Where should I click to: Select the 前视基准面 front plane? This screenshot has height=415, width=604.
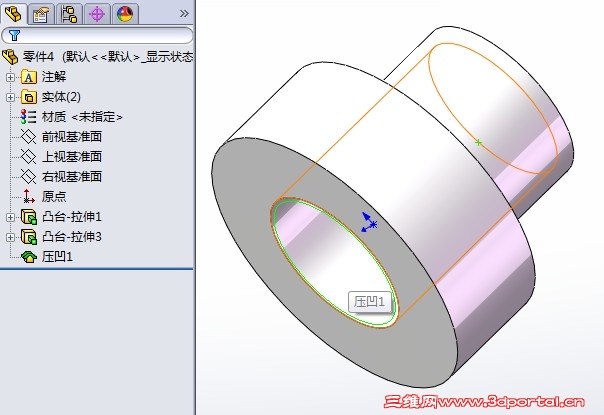tap(72, 137)
